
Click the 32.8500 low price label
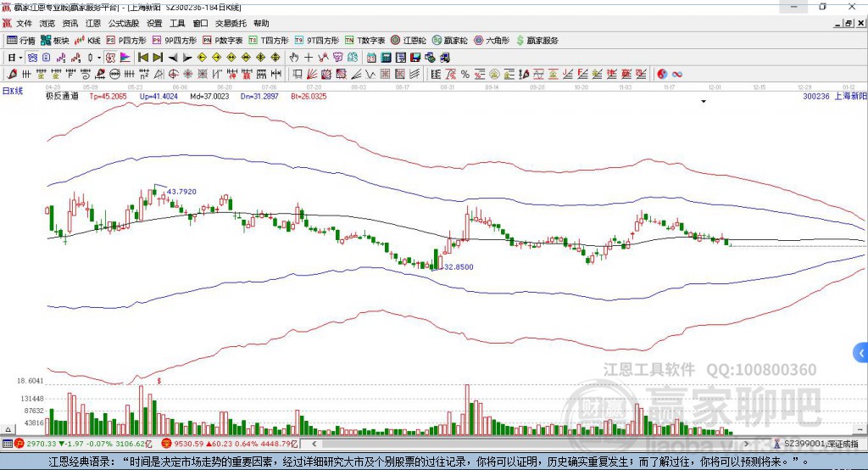pos(459,266)
